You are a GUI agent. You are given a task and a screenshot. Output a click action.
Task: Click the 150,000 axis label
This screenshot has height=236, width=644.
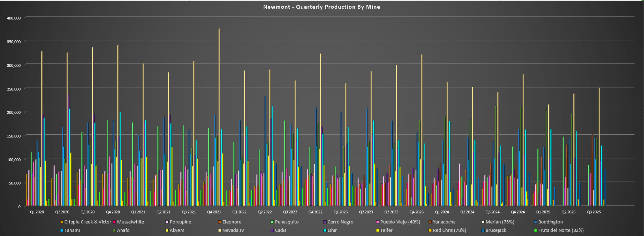click(14, 136)
